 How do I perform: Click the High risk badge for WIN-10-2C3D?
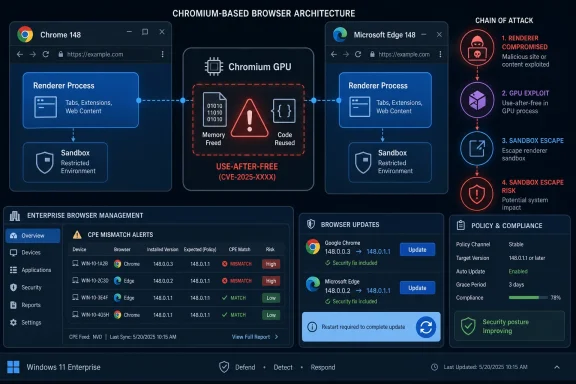[271, 281]
